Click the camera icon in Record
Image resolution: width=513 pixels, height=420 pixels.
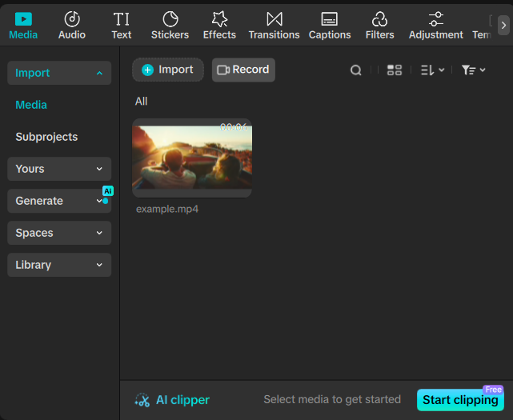[x=223, y=70]
